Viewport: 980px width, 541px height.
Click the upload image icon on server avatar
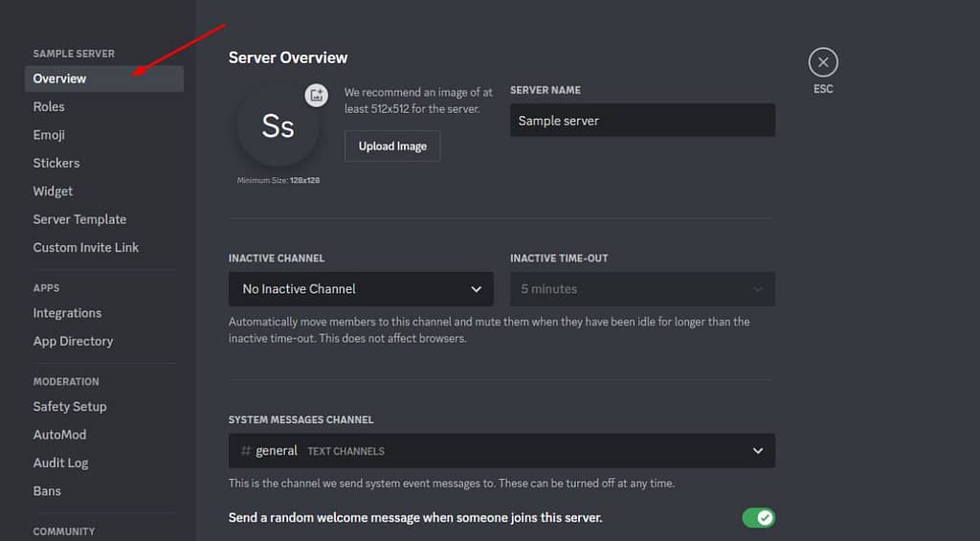[316, 95]
